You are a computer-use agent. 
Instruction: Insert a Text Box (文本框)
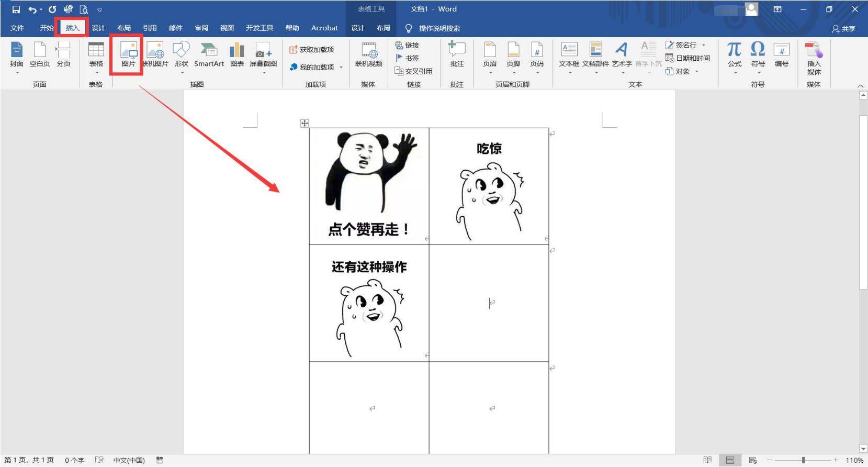click(x=569, y=58)
